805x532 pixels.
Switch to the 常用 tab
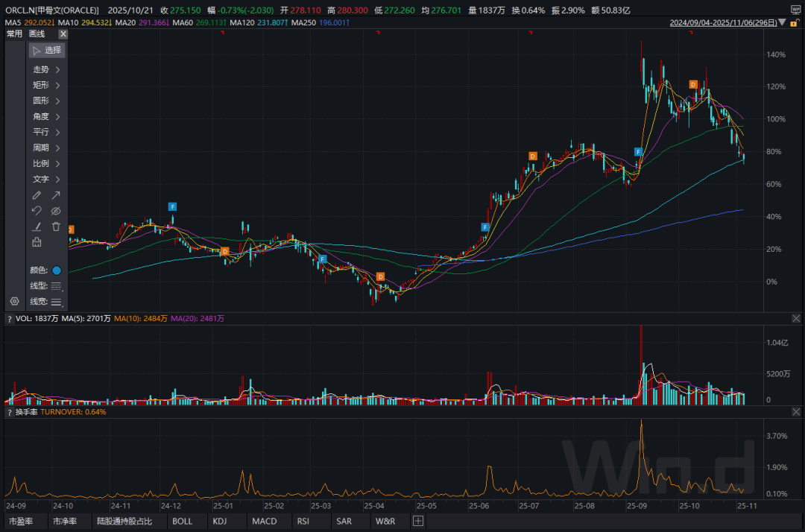15,34
